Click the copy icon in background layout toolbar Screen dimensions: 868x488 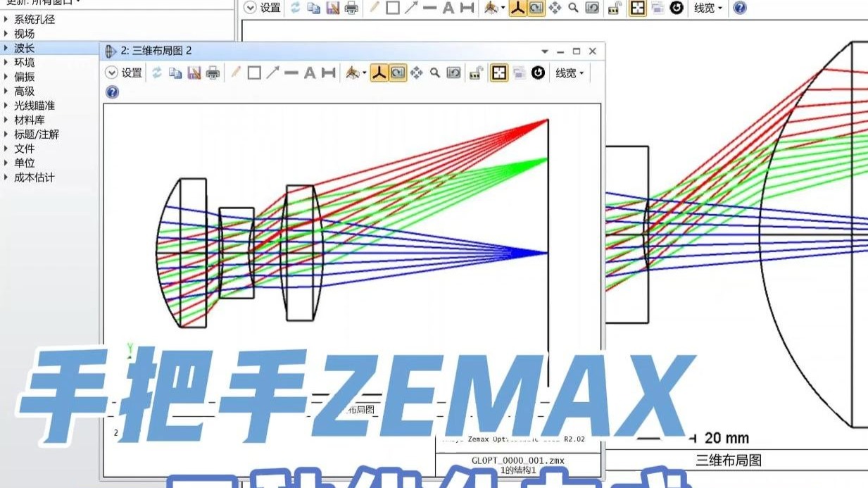tap(314, 8)
